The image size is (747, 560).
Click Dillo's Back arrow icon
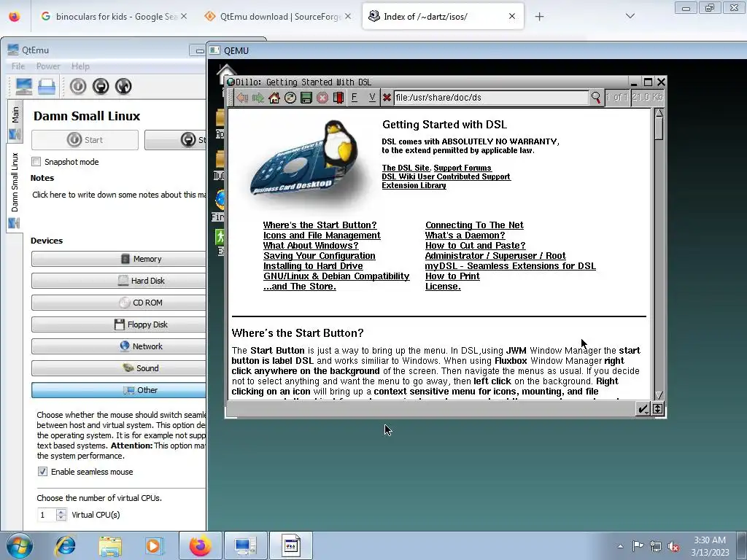[x=242, y=98]
